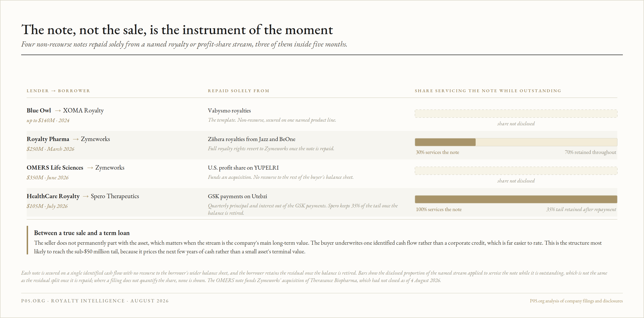Image resolution: width=644 pixels, height=318 pixels.
Task: Click the arrow after OMERS Life Sciences
Action: [90, 168]
